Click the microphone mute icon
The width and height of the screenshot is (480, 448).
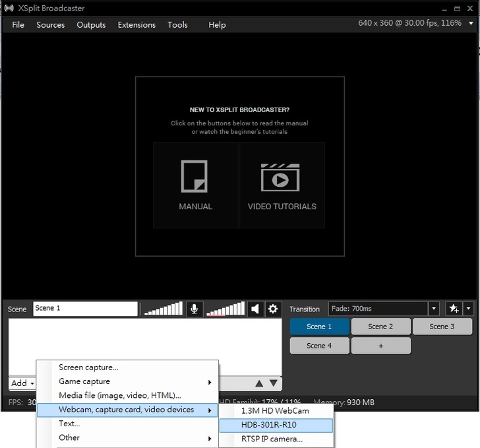point(194,309)
